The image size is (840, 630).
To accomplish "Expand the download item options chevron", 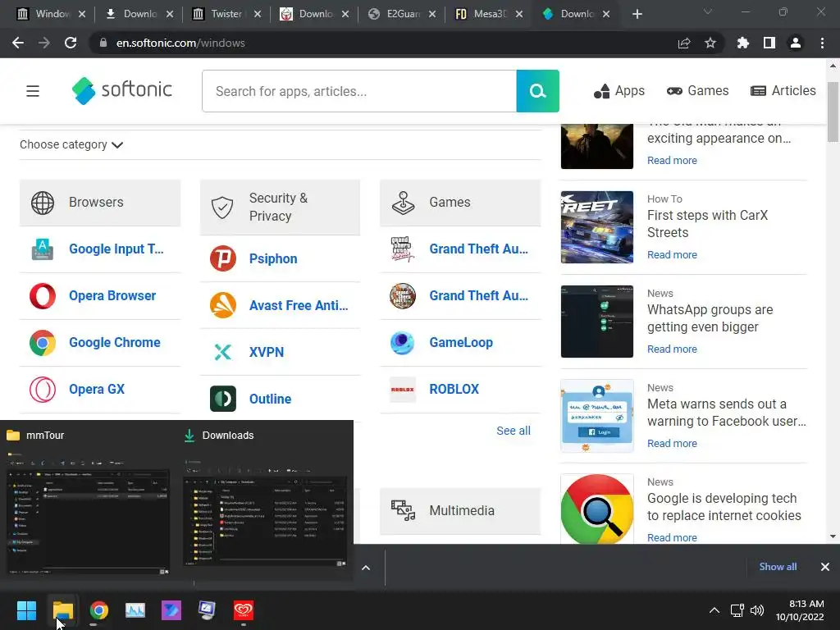I will click(x=366, y=568).
